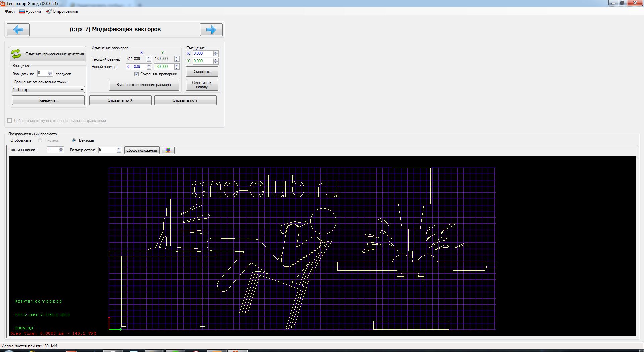Screen dimensions: 644x352
Task: Click the Толщина линии input field
Action: 53,150
